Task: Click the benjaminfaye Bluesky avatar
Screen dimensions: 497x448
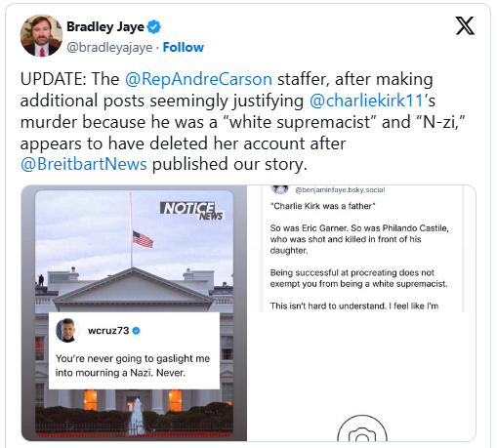Action: [280, 188]
